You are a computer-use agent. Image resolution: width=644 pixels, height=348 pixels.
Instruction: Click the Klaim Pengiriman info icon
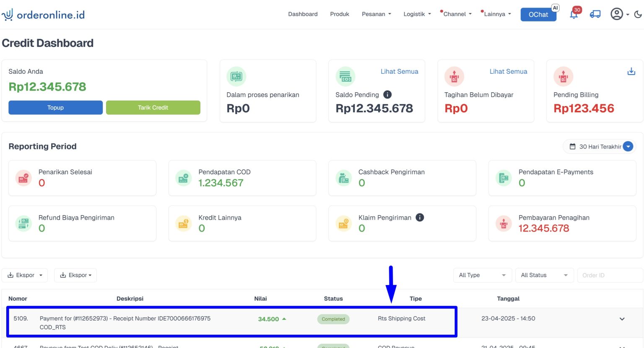(420, 217)
